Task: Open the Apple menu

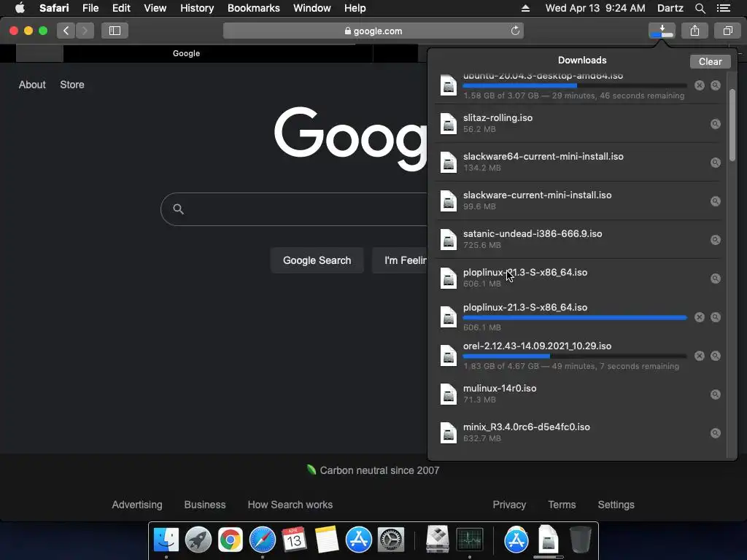Action: 20,8
